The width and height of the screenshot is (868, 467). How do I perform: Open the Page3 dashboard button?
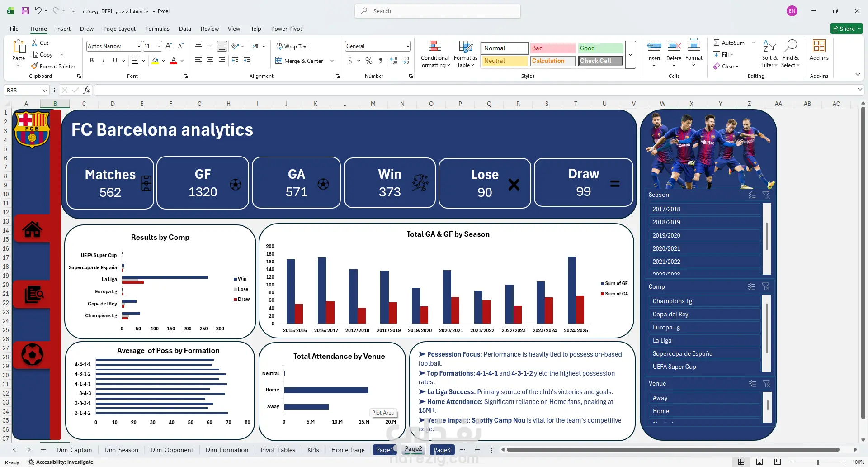[x=442, y=450]
